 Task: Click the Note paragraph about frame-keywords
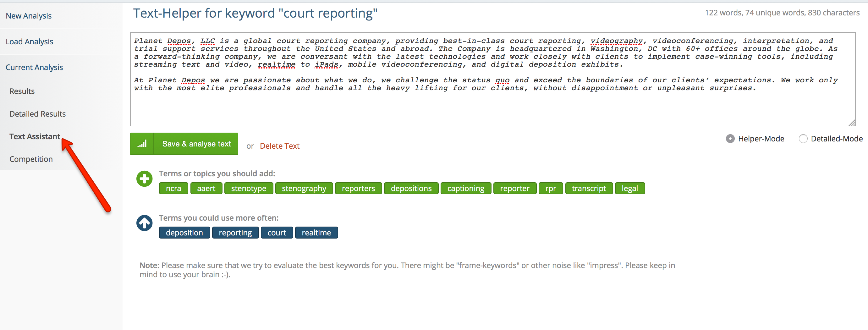point(407,270)
